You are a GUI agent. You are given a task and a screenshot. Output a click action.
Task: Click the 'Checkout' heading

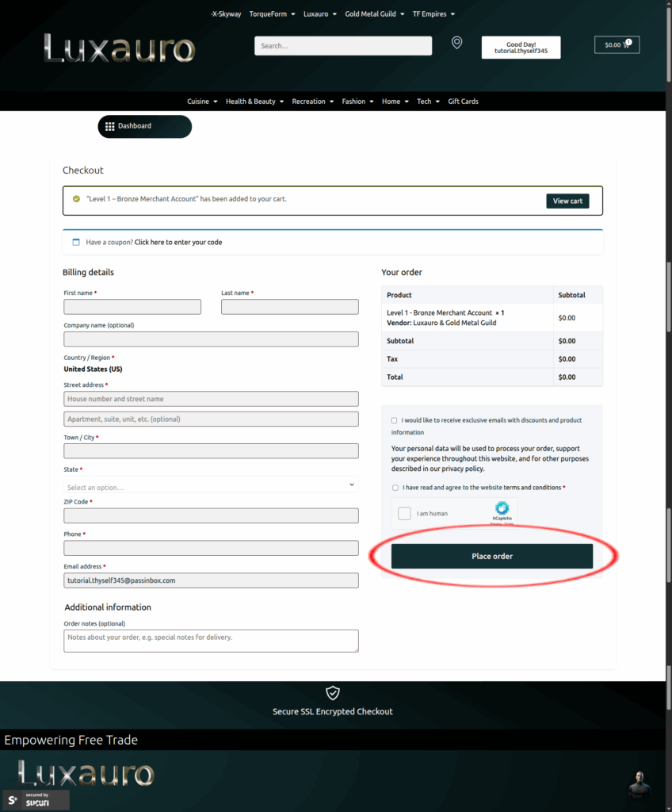click(x=83, y=170)
